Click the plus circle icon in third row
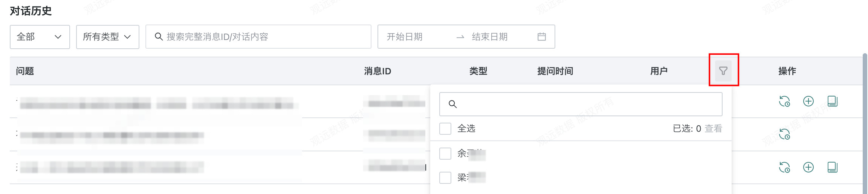 point(808,167)
